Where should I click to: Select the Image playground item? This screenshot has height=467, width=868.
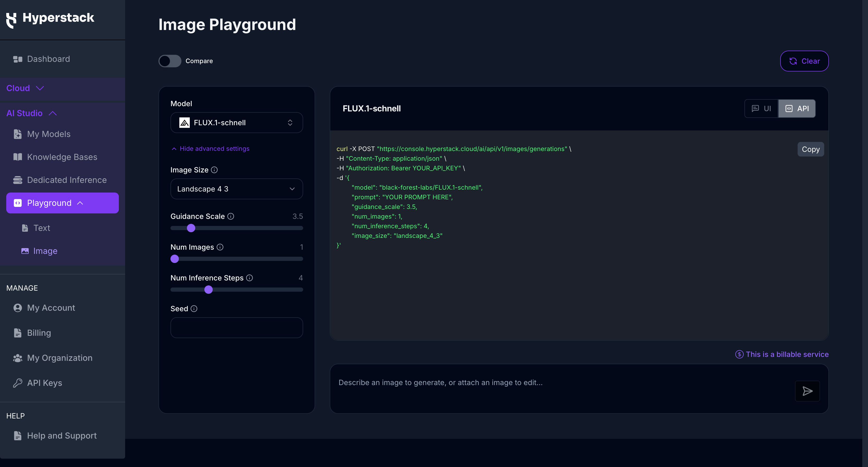click(45, 251)
